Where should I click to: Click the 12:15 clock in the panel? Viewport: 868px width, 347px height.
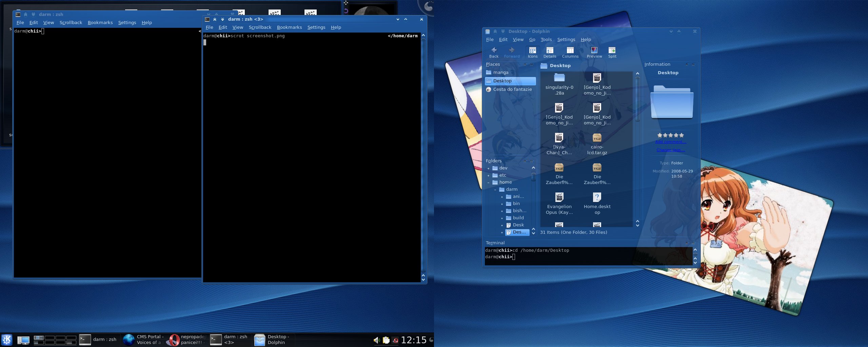[x=414, y=340]
